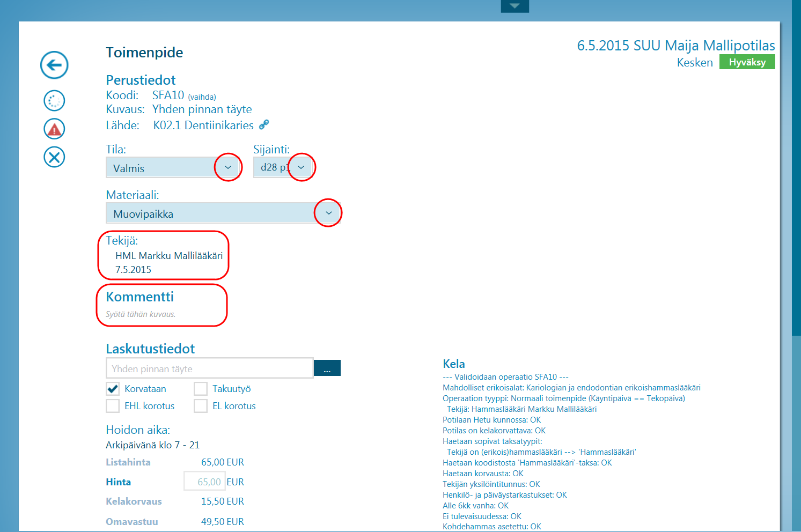Close procedure with the X circle icon
801x532 pixels.
point(54,157)
